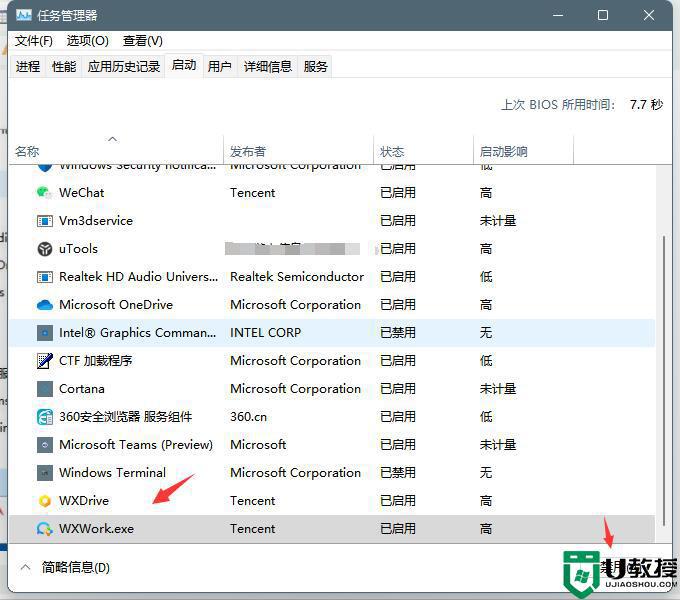Click the Task Manager title bar icon
The image size is (680, 600).
(24, 15)
